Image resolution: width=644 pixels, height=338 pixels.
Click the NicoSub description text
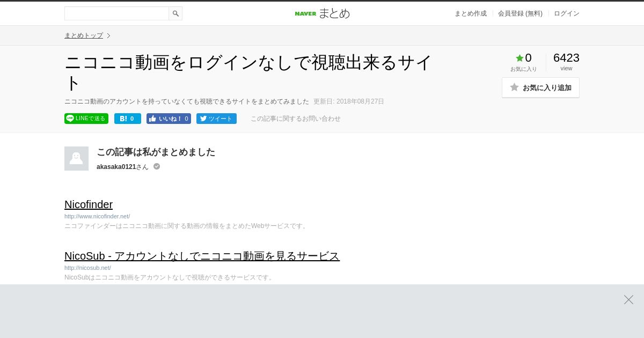tap(170, 277)
